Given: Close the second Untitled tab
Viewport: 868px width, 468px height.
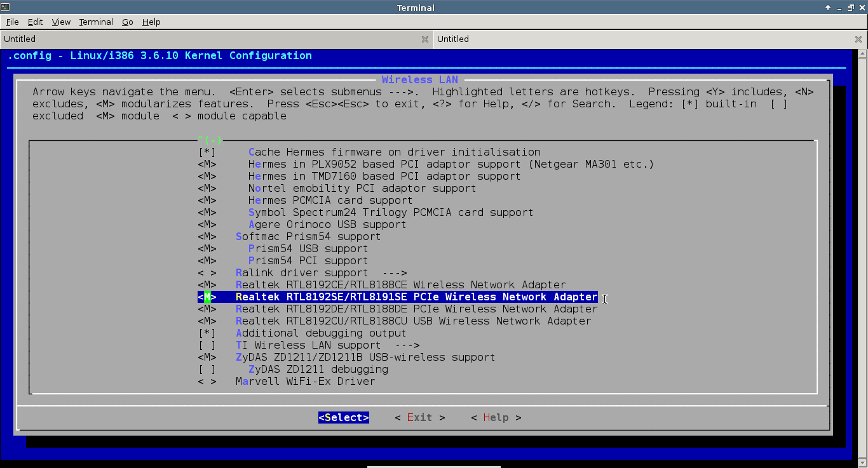Looking at the screenshot, I should 858,39.
